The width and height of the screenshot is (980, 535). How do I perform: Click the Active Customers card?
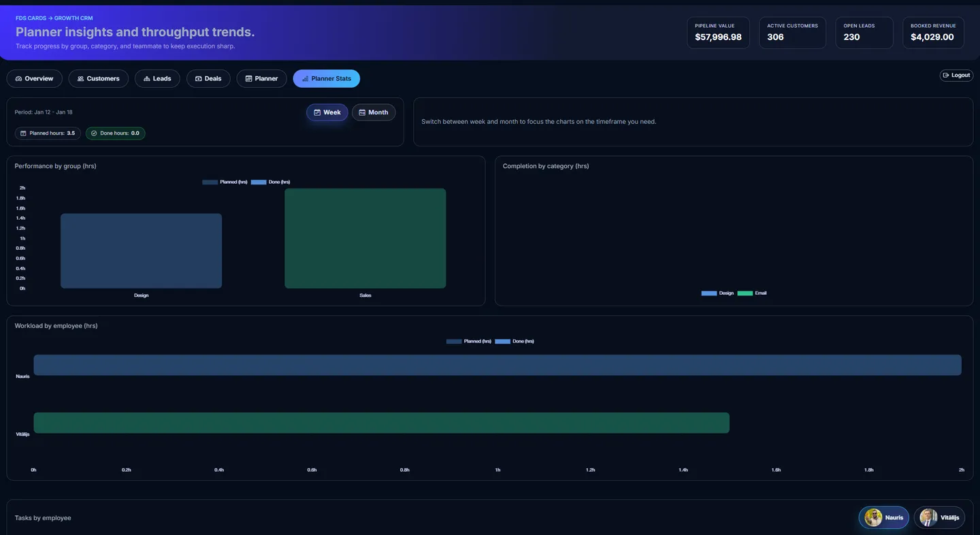(792, 33)
